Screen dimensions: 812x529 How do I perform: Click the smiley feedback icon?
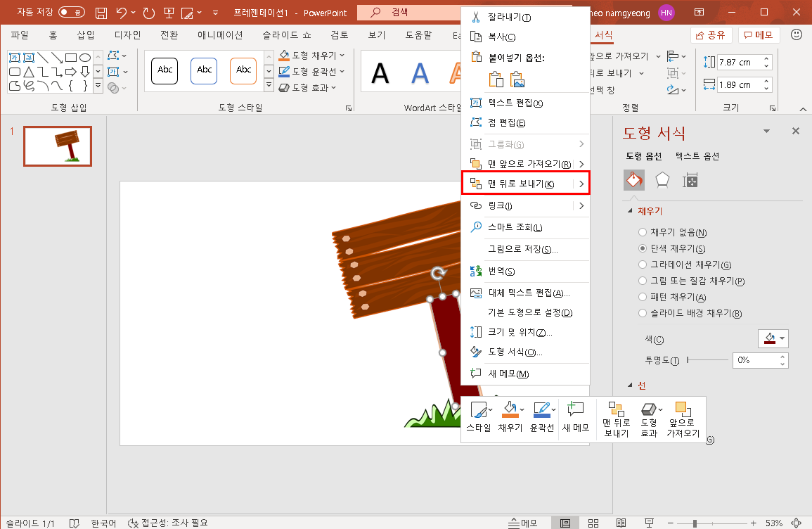coord(797,34)
